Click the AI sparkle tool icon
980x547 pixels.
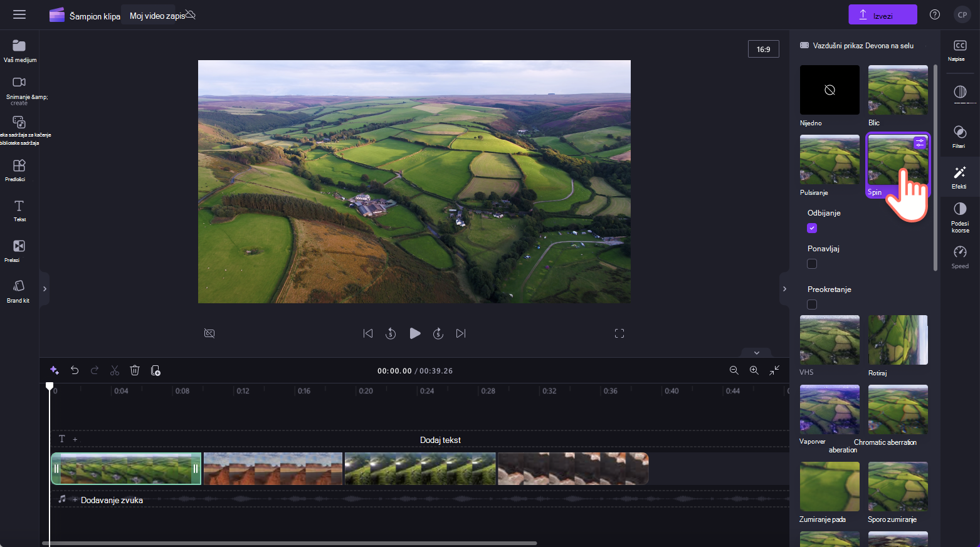click(55, 370)
